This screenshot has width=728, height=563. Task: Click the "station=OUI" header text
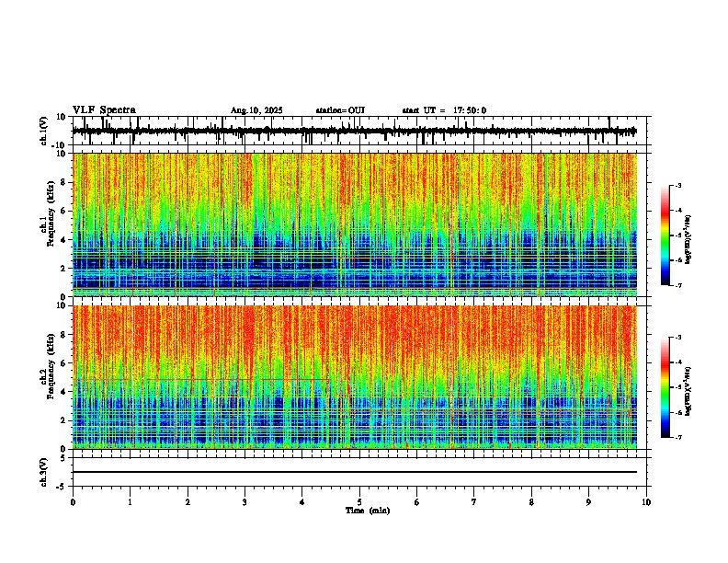tap(340, 110)
